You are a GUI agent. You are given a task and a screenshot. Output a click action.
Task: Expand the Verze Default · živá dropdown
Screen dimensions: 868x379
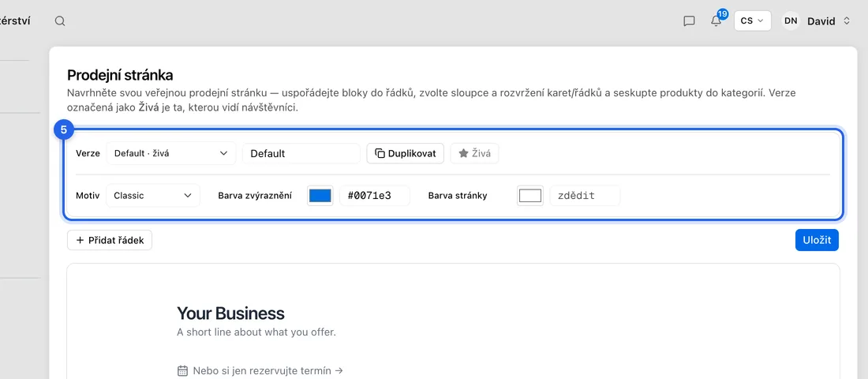click(170, 153)
